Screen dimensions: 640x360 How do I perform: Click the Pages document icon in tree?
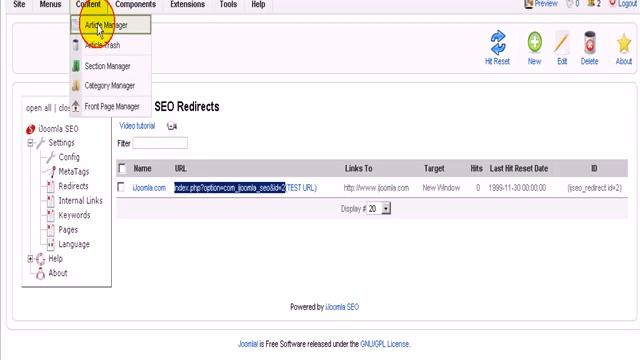(51, 230)
